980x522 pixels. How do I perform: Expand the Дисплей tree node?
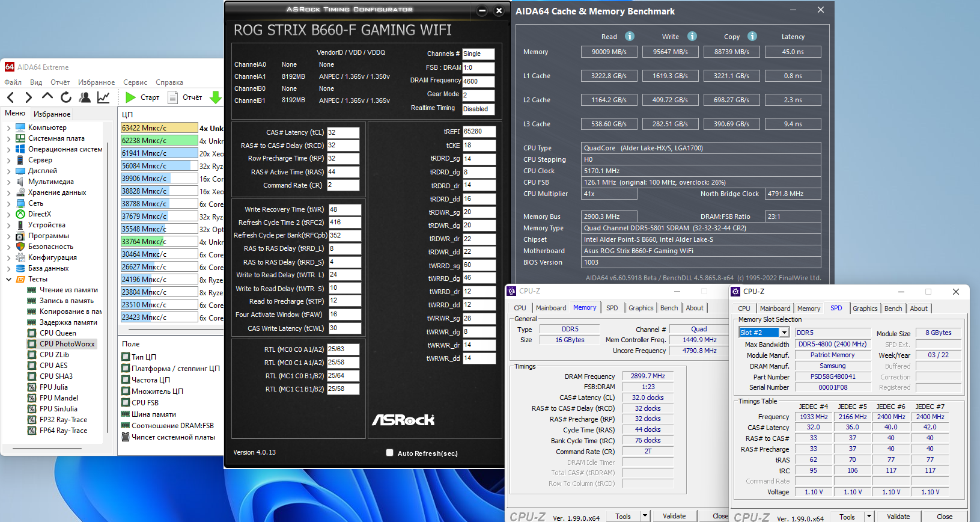coord(8,171)
